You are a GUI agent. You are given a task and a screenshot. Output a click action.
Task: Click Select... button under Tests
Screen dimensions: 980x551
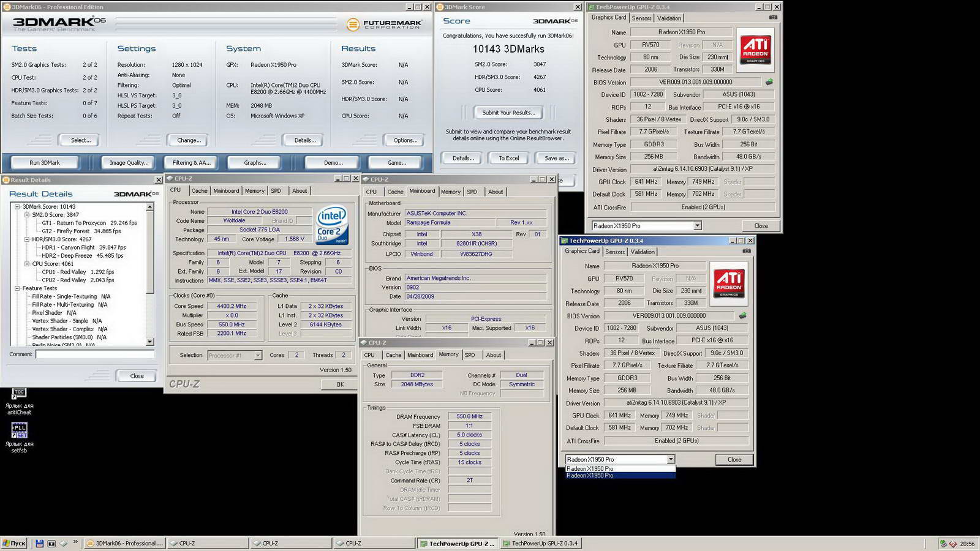[81, 140]
